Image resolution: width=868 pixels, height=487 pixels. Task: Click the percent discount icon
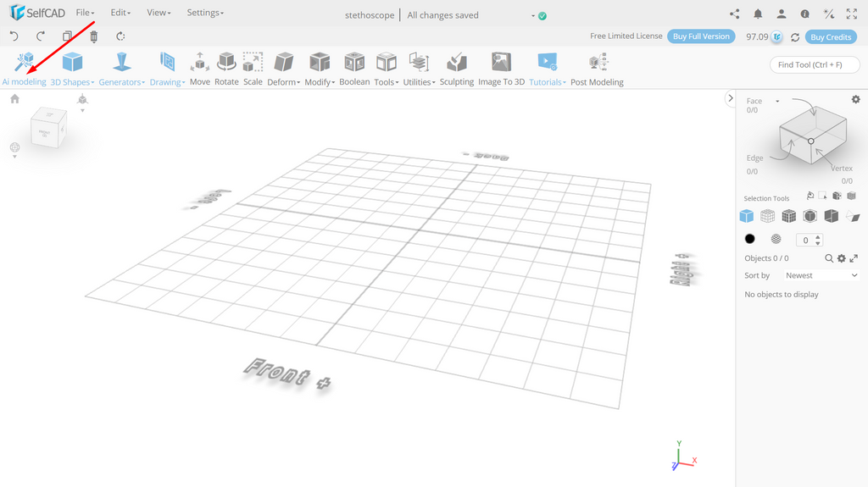click(x=829, y=14)
